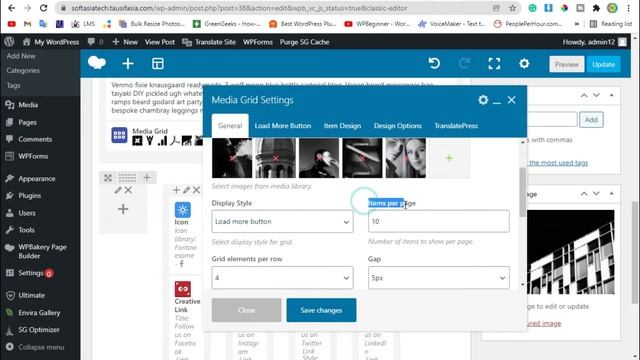The width and height of the screenshot is (640, 360).
Task: Click the grey Close button
Action: [x=247, y=310]
